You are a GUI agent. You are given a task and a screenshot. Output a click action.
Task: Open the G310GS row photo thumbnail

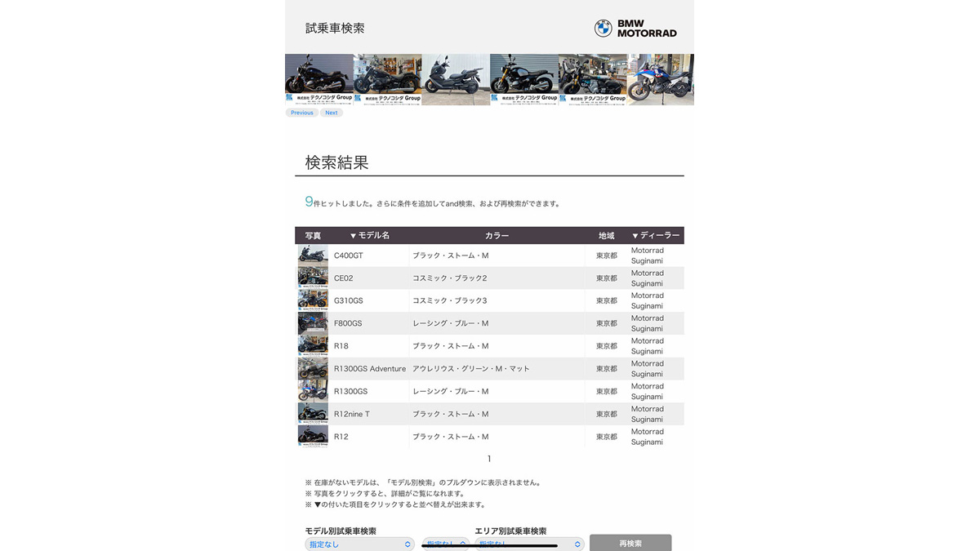(x=313, y=300)
